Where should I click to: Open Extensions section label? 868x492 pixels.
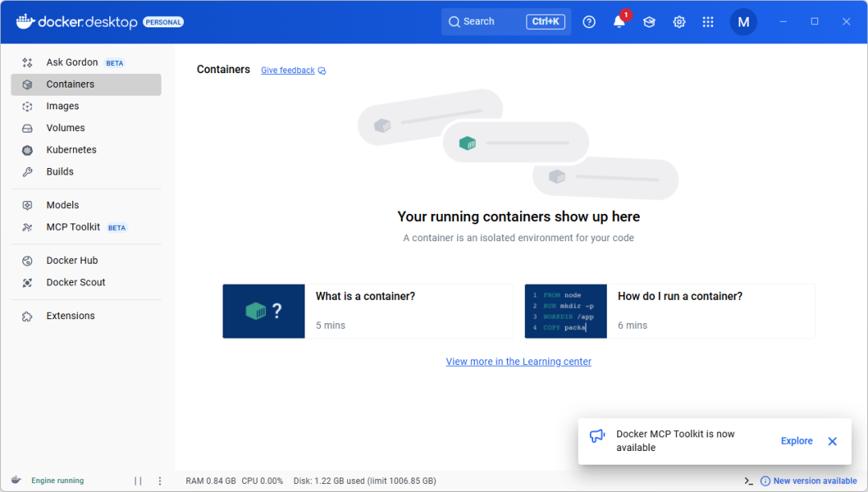(70, 315)
